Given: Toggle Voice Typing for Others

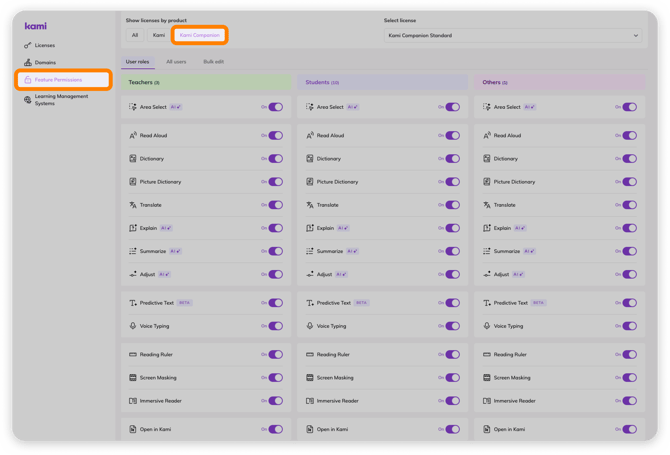Looking at the screenshot, I should click(x=629, y=326).
